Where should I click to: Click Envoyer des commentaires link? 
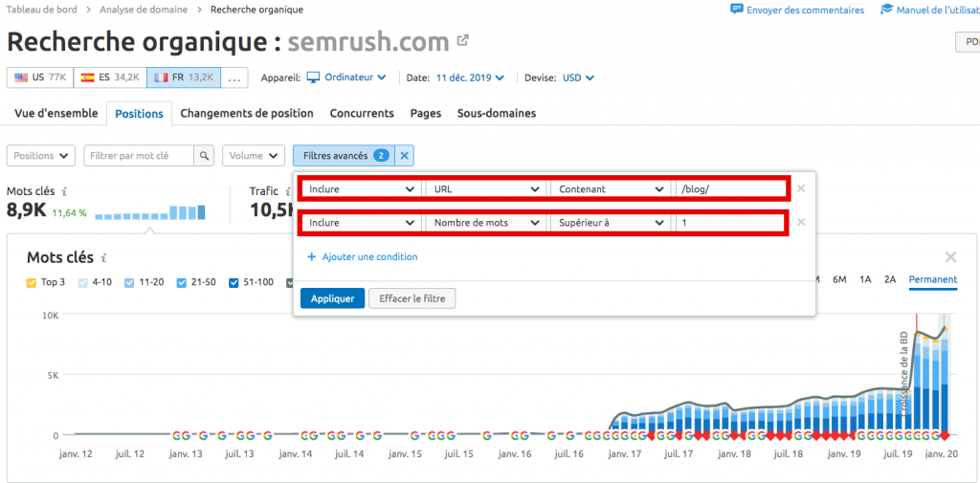[806, 10]
